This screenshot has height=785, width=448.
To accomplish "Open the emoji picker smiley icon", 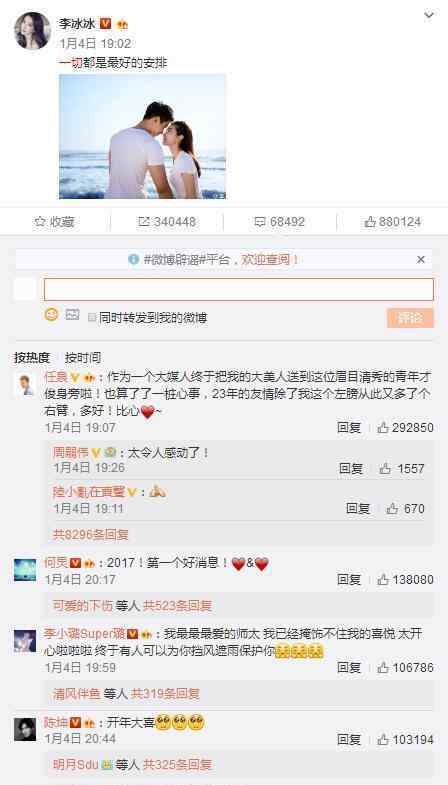I will (x=52, y=315).
